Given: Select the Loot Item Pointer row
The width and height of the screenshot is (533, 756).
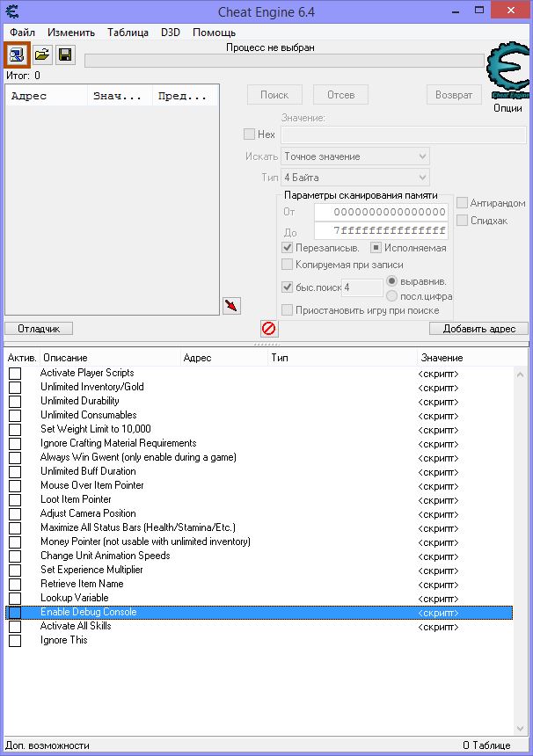Looking at the screenshot, I should [x=259, y=499].
